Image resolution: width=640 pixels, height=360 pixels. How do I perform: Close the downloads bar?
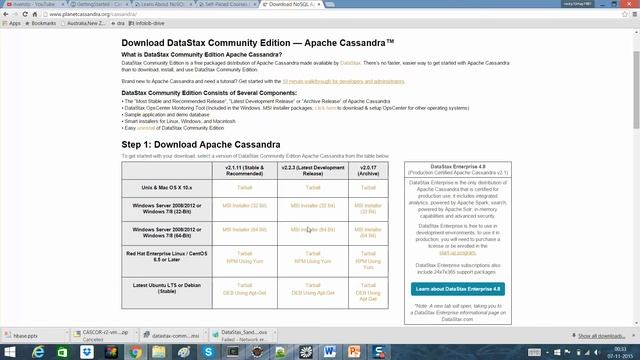click(633, 336)
